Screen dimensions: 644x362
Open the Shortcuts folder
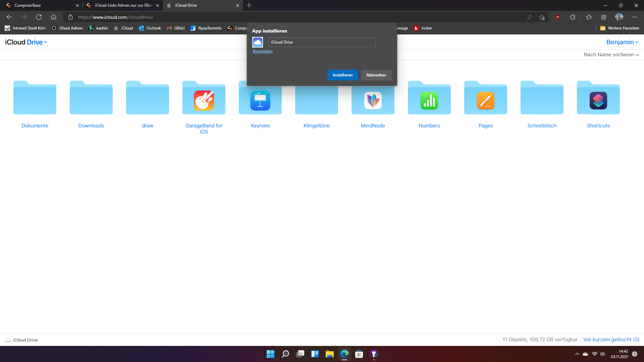tap(598, 101)
